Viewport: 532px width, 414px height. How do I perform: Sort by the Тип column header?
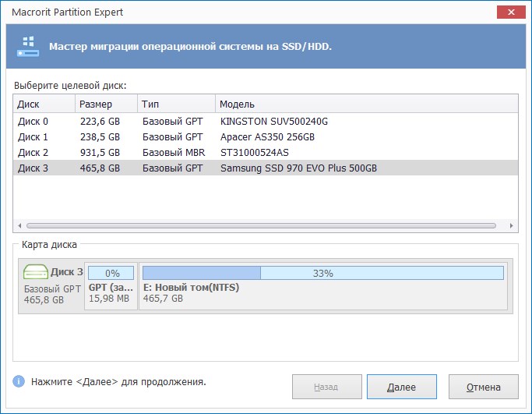tap(177, 104)
